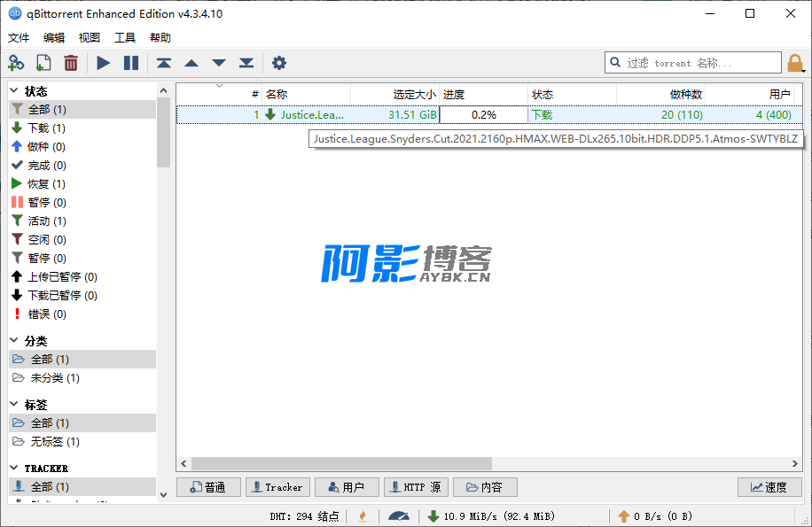812x527 pixels.
Task: Select the Justice.Lea... torrent name
Action: click(312, 115)
